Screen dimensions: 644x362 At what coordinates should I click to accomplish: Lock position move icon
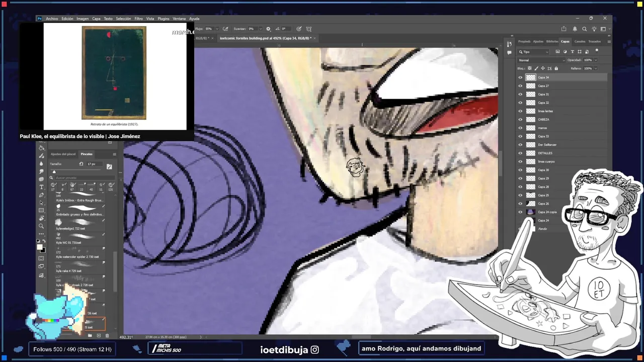[543, 68]
